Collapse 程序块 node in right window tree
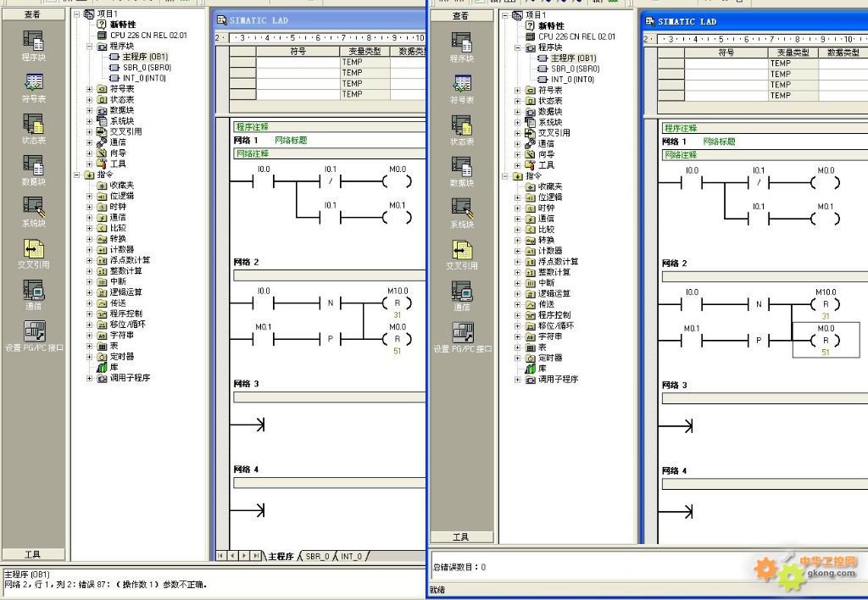This screenshot has height=600, width=868. [x=518, y=47]
